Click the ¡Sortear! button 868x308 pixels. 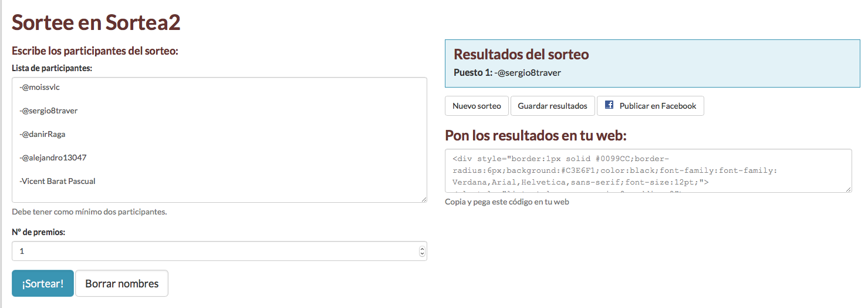click(x=43, y=283)
